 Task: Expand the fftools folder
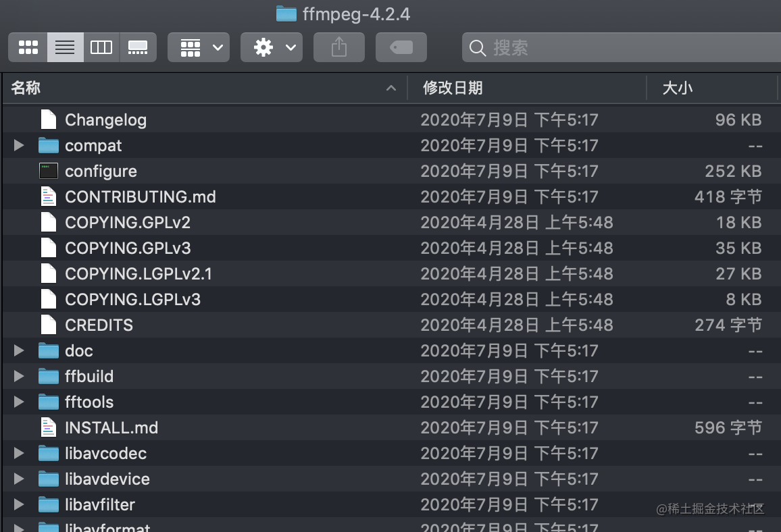pos(18,402)
